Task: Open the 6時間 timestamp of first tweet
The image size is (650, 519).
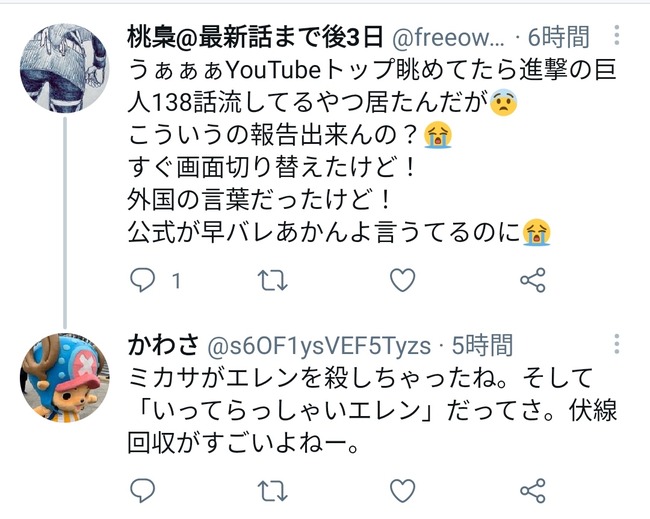Action: (x=558, y=37)
